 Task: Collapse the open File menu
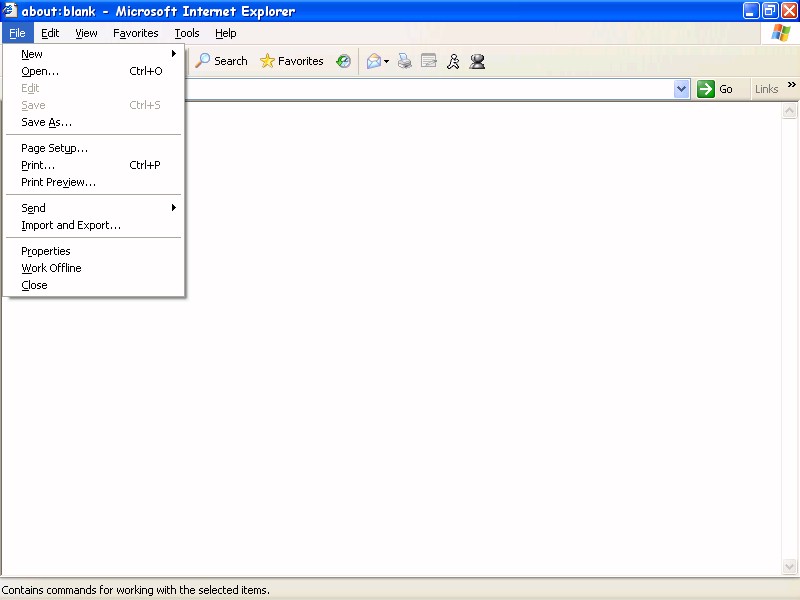coord(17,33)
